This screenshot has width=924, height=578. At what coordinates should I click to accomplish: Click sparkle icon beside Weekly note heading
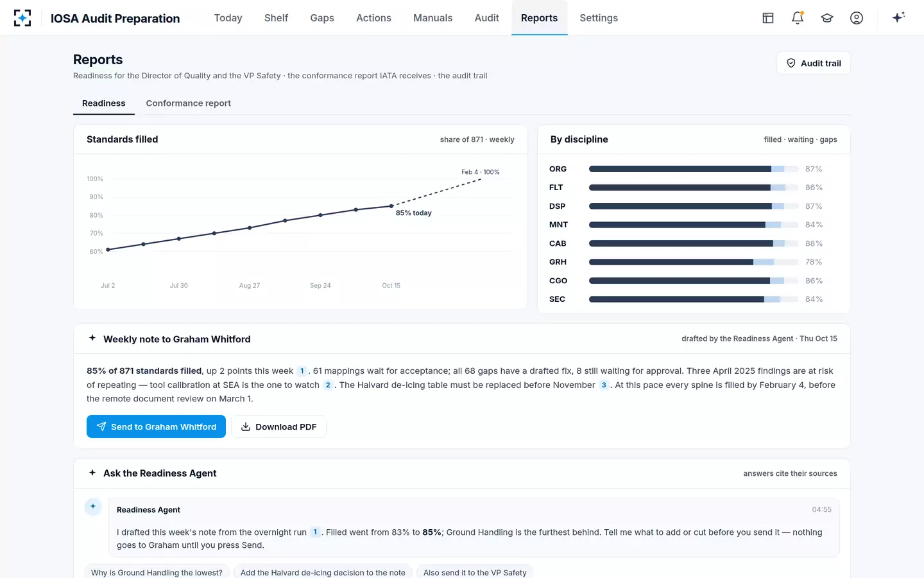point(92,338)
